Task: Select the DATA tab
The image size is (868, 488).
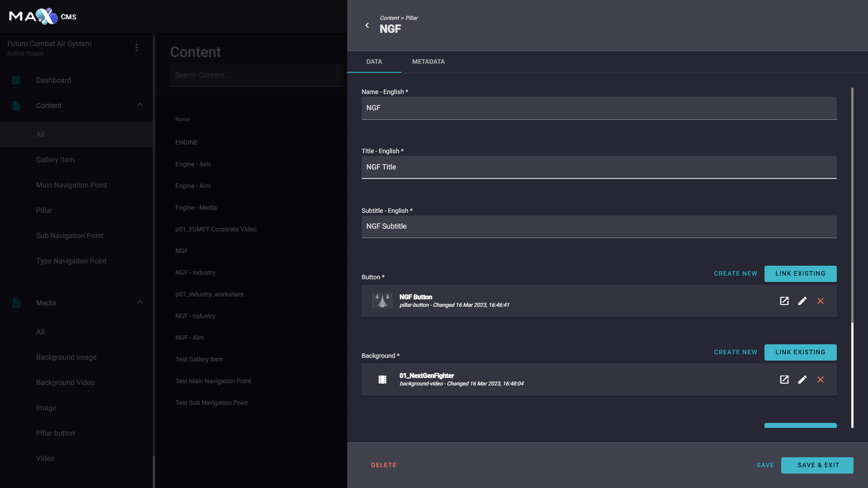Action: click(x=374, y=61)
